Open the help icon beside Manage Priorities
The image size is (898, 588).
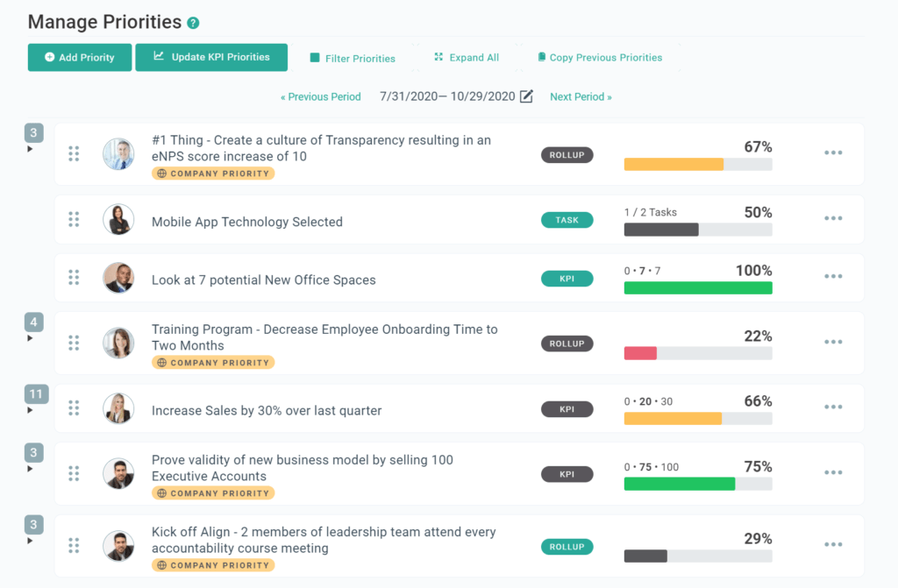click(191, 21)
